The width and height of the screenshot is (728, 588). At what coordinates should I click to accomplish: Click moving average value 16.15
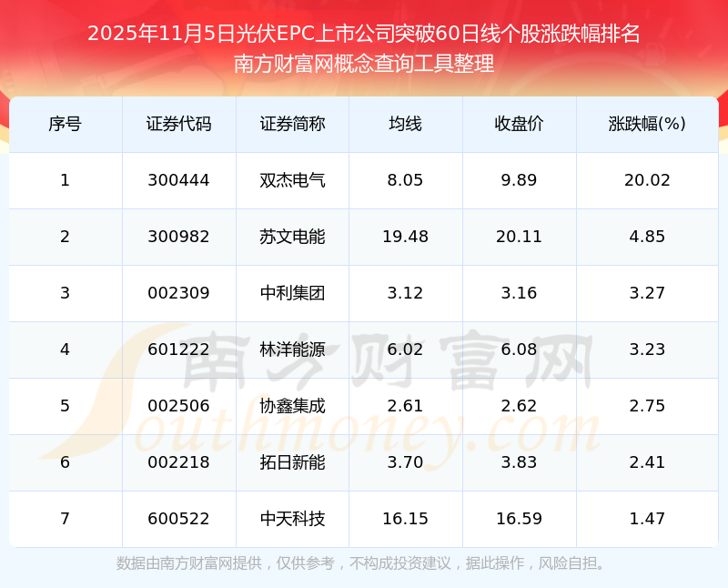point(405,519)
